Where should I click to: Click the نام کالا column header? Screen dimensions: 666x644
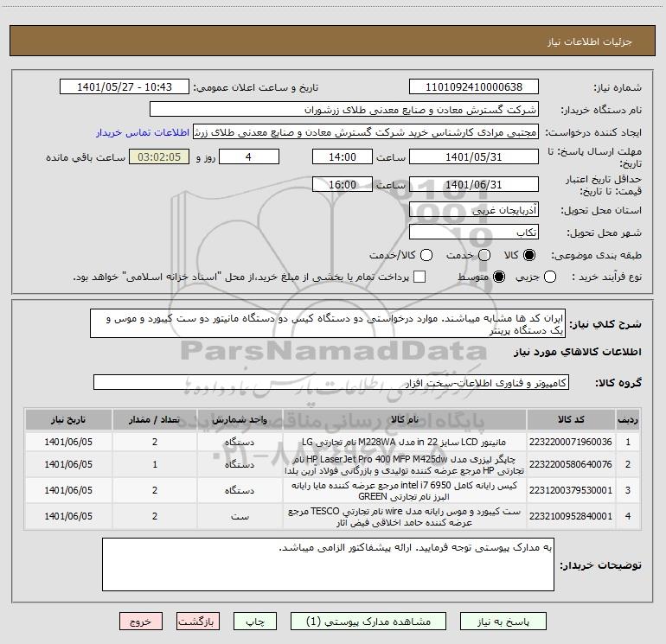405,419
